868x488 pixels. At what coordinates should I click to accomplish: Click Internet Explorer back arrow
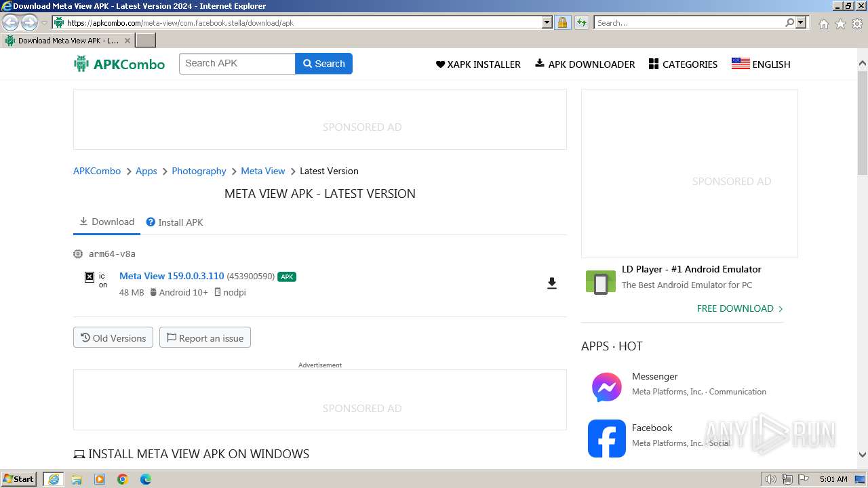(11, 23)
